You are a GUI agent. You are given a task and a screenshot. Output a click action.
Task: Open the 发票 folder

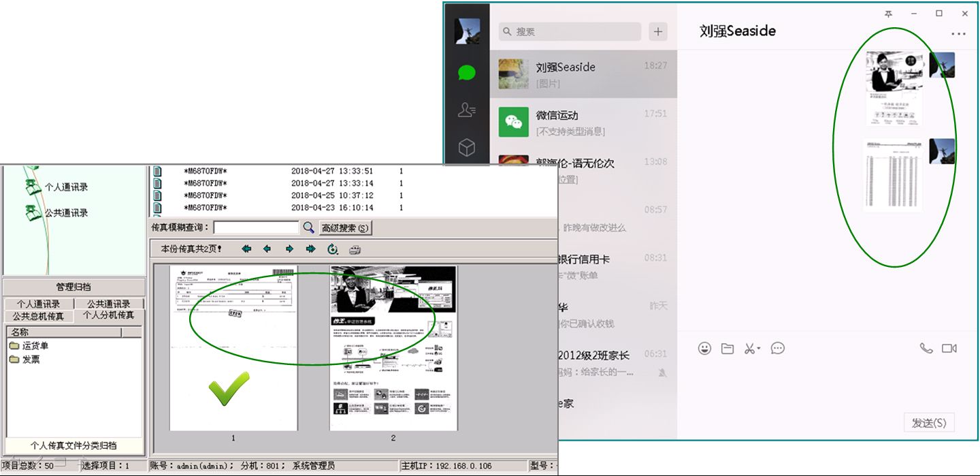(x=24, y=359)
